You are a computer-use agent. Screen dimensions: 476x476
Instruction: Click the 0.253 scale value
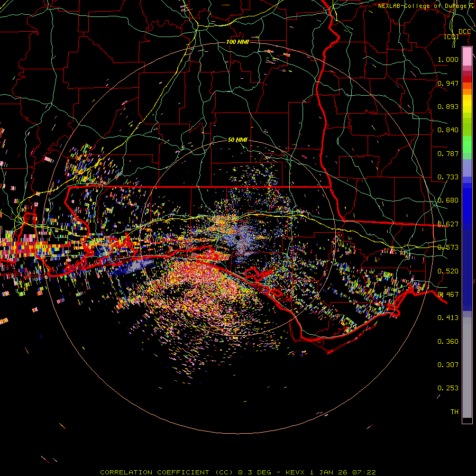(x=448, y=388)
